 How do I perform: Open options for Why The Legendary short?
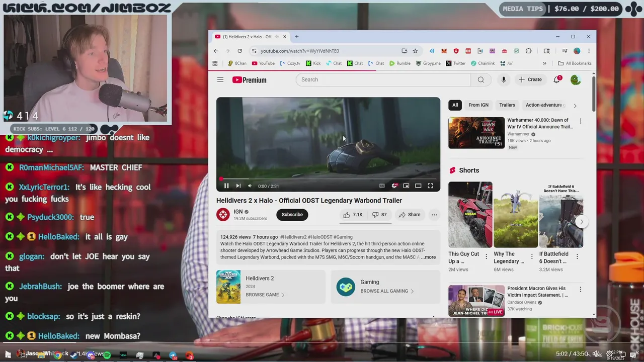pos(531,256)
